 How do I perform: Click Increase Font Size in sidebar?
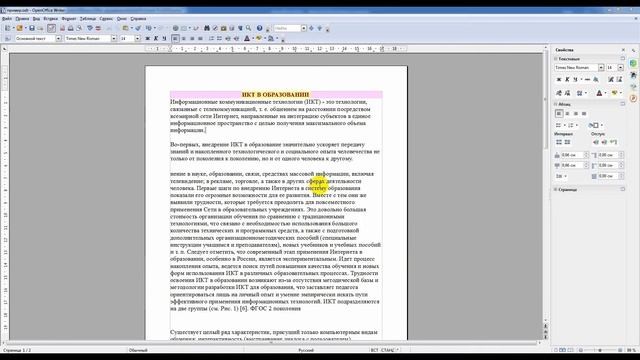click(x=611, y=80)
